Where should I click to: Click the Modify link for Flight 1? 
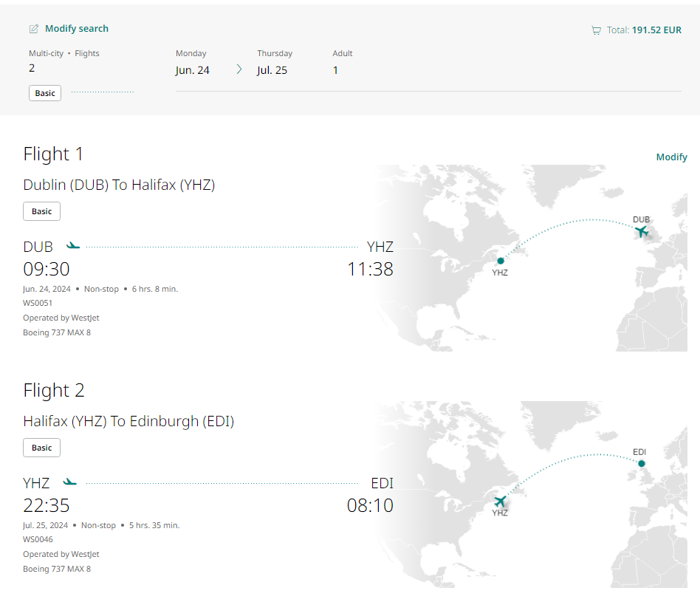(x=671, y=157)
